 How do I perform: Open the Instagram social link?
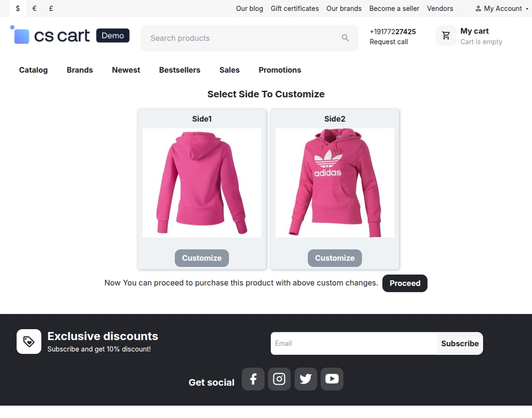tap(279, 379)
